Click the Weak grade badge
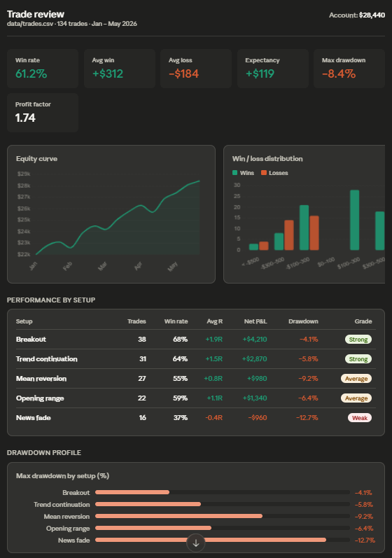The image size is (392, 558). [x=360, y=418]
